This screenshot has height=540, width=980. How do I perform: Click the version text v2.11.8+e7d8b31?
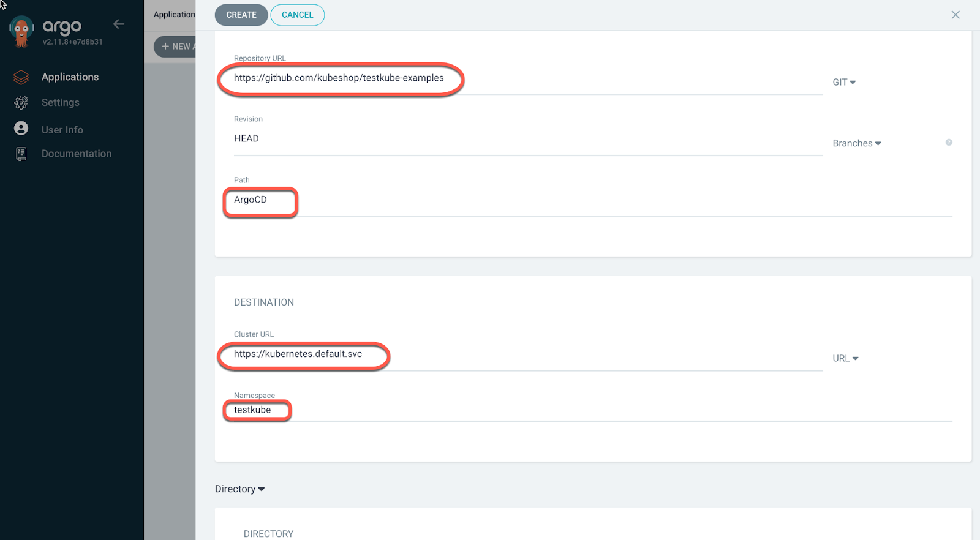point(73,42)
